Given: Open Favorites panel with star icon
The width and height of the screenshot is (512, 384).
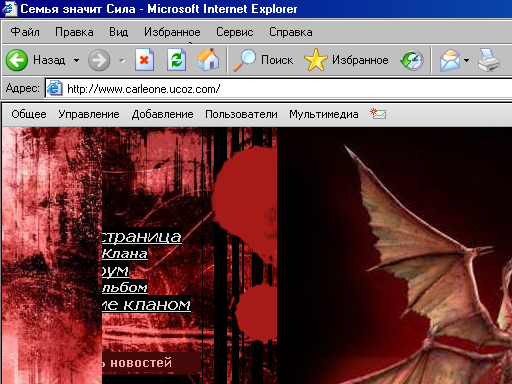Looking at the screenshot, I should [x=316, y=60].
